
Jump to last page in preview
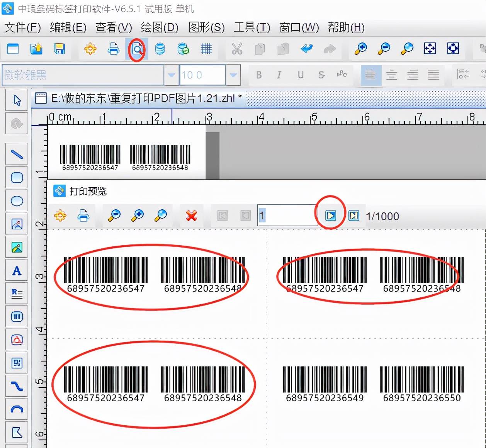coord(353,216)
